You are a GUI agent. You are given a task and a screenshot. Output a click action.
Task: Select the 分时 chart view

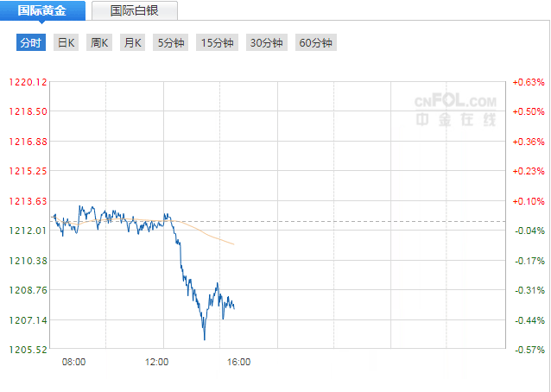pyautogui.click(x=31, y=42)
